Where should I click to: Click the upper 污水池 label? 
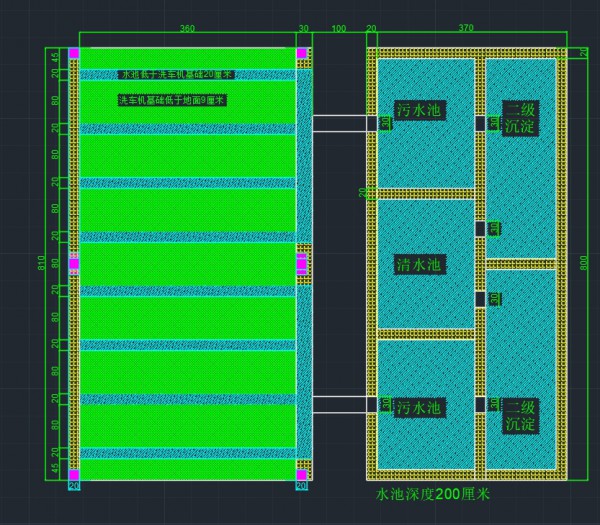pos(420,110)
